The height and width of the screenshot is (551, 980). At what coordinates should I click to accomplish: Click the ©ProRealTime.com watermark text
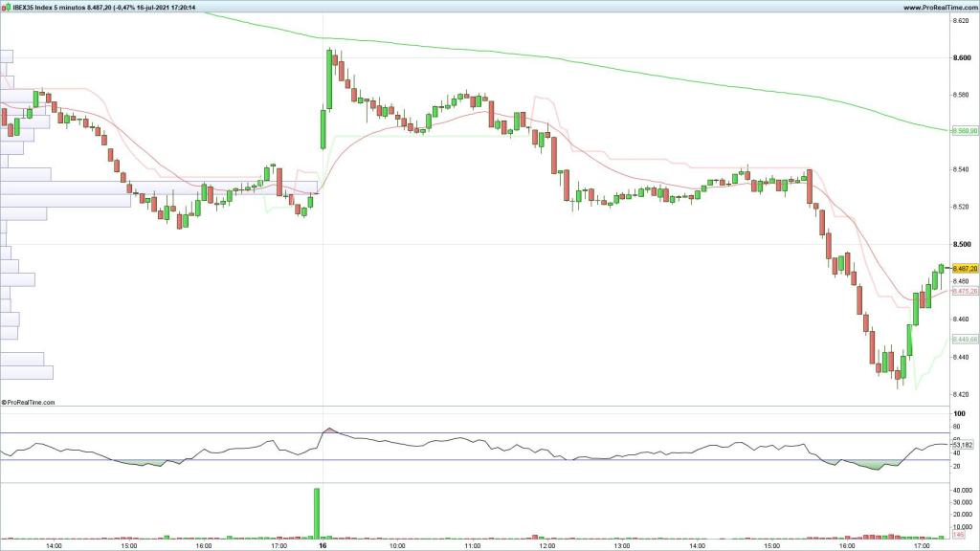coord(29,403)
